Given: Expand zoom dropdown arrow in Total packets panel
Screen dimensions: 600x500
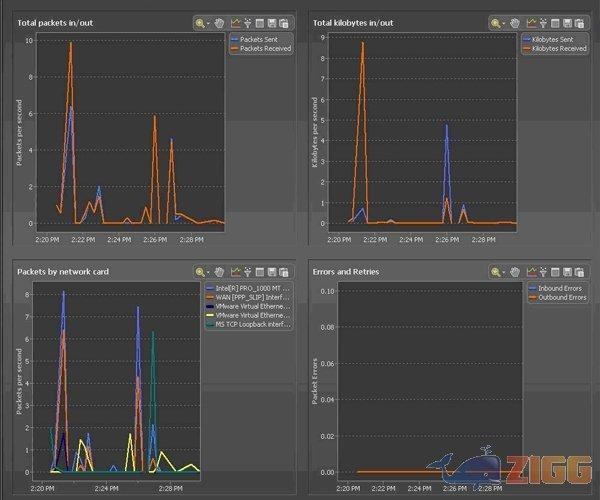Looking at the screenshot, I should [x=210, y=22].
